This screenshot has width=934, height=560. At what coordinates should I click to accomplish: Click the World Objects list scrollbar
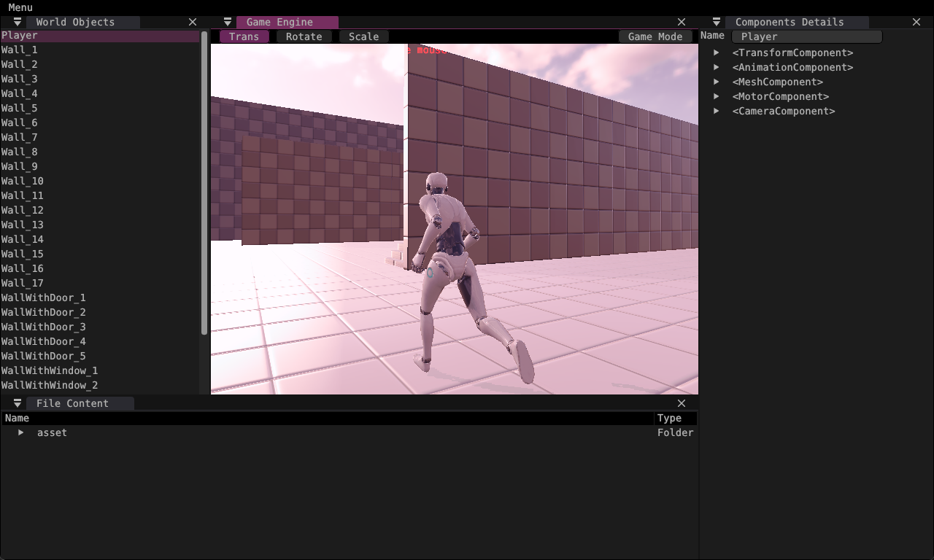204,182
